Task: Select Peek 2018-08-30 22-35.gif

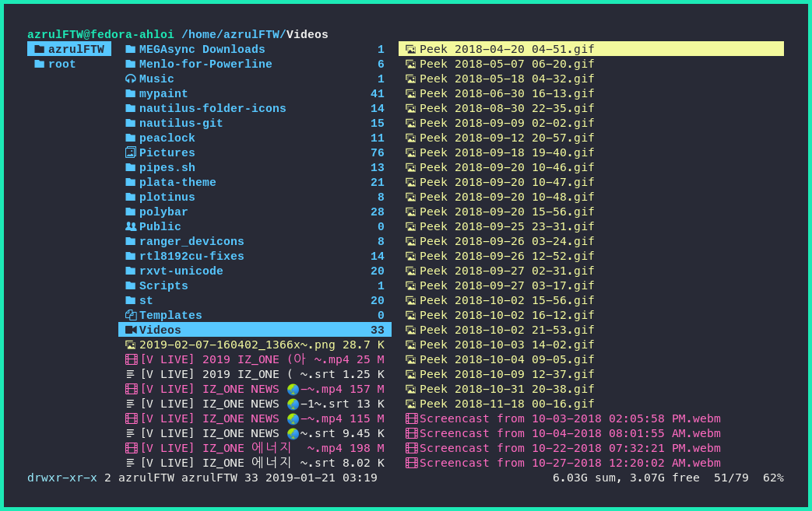Action: [591, 109]
